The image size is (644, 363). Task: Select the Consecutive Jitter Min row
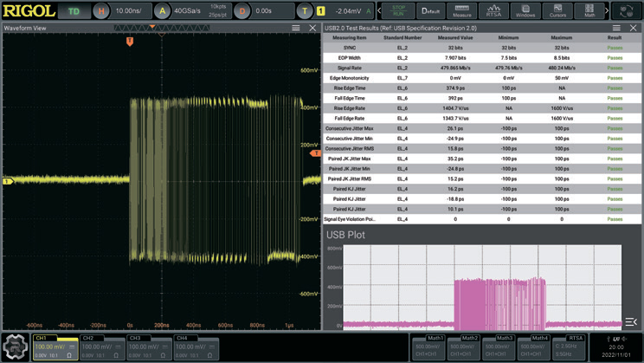point(482,139)
